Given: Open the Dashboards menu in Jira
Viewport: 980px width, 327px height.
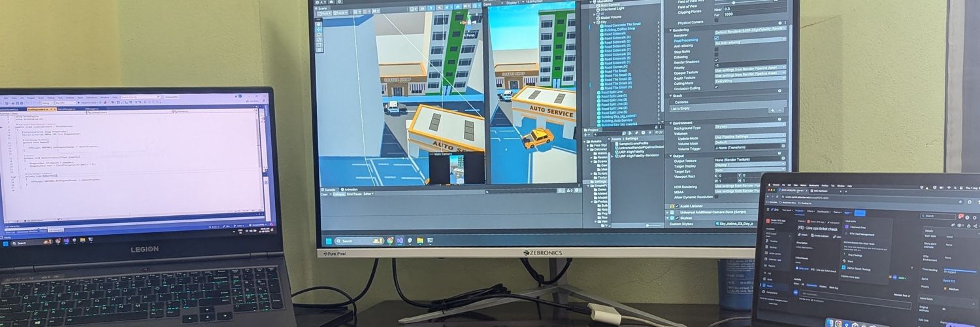Looking at the screenshot, I should tap(824, 211).
